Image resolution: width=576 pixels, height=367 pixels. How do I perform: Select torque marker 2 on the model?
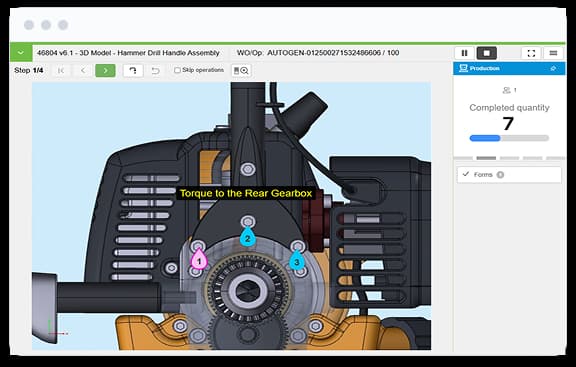pyautogui.click(x=248, y=237)
